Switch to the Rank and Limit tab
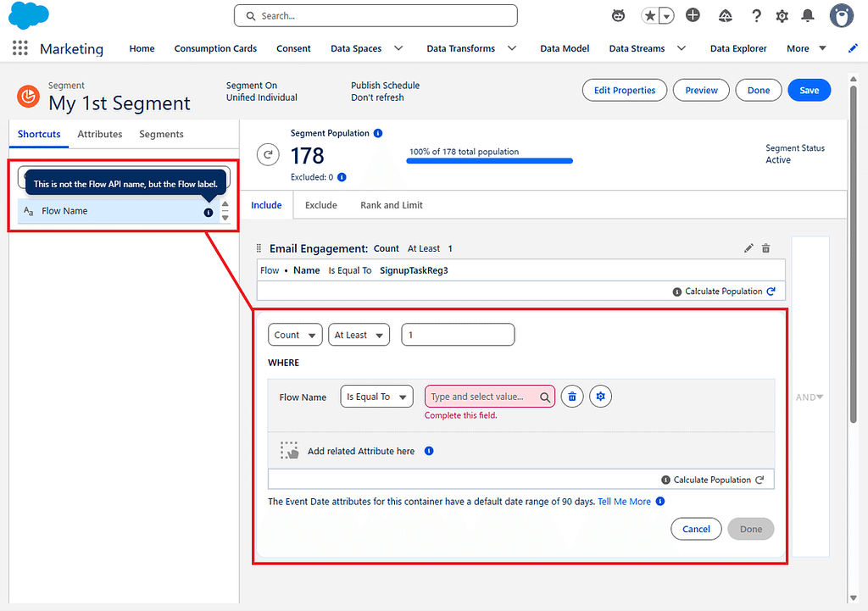The width and height of the screenshot is (868, 611). [392, 205]
